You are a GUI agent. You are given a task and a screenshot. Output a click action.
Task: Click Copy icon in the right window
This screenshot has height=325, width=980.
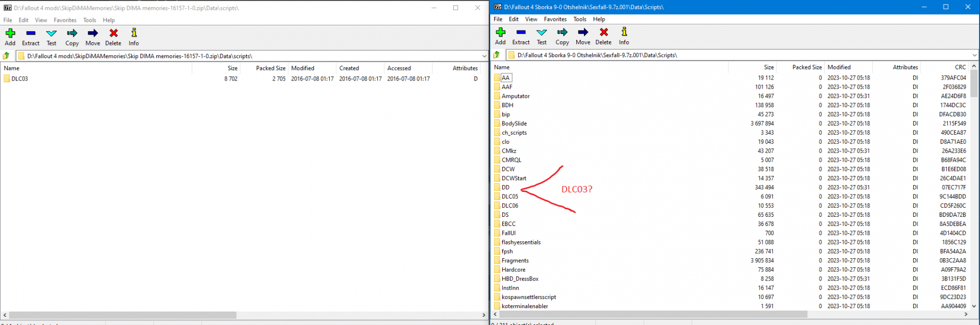tap(562, 33)
